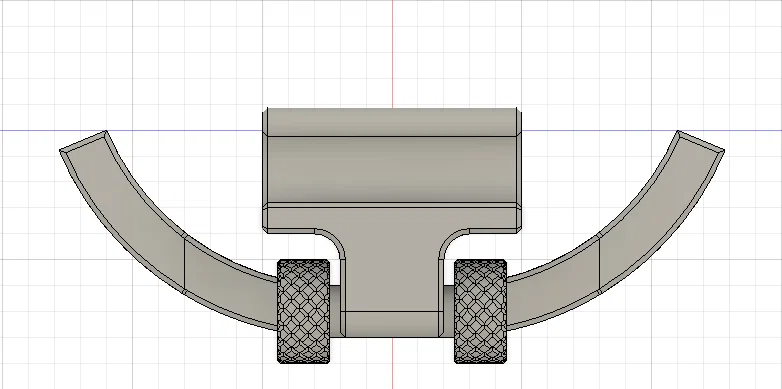Viewport: 782px width, 389px height.
Task: Select the left knurled knob on the model
Action: click(303, 311)
